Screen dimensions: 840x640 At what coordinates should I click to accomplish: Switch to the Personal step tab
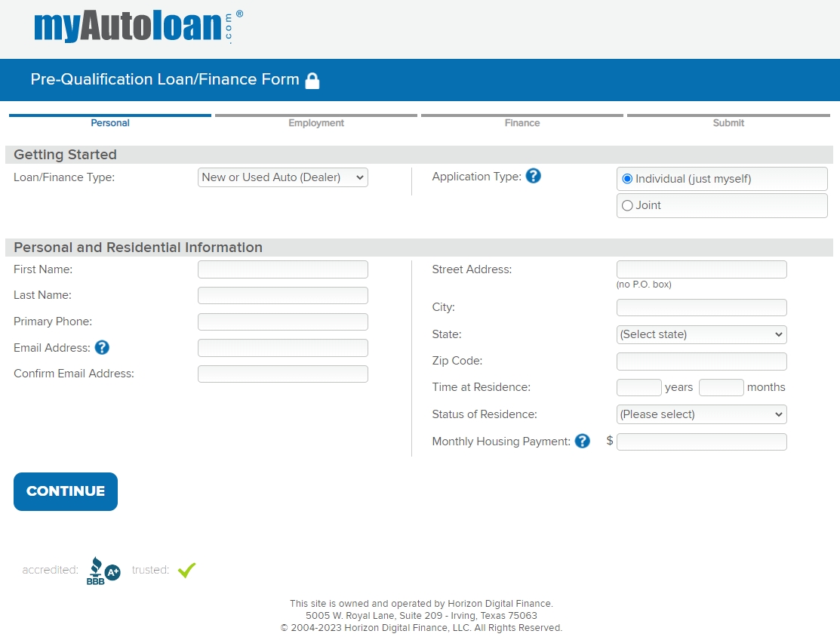tap(110, 122)
